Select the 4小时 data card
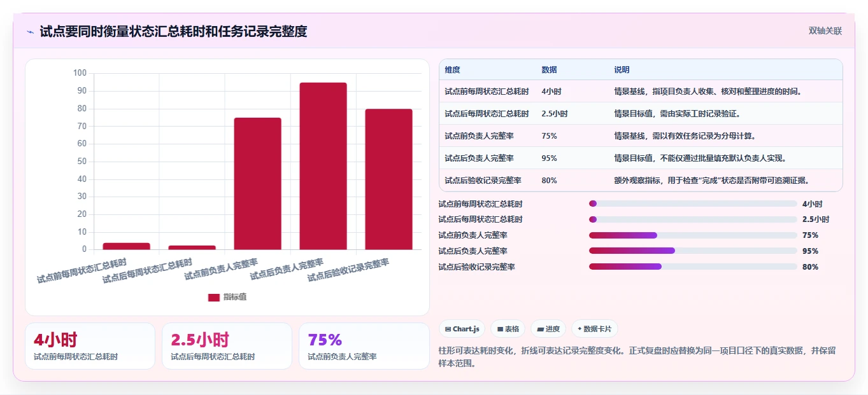 coord(90,346)
